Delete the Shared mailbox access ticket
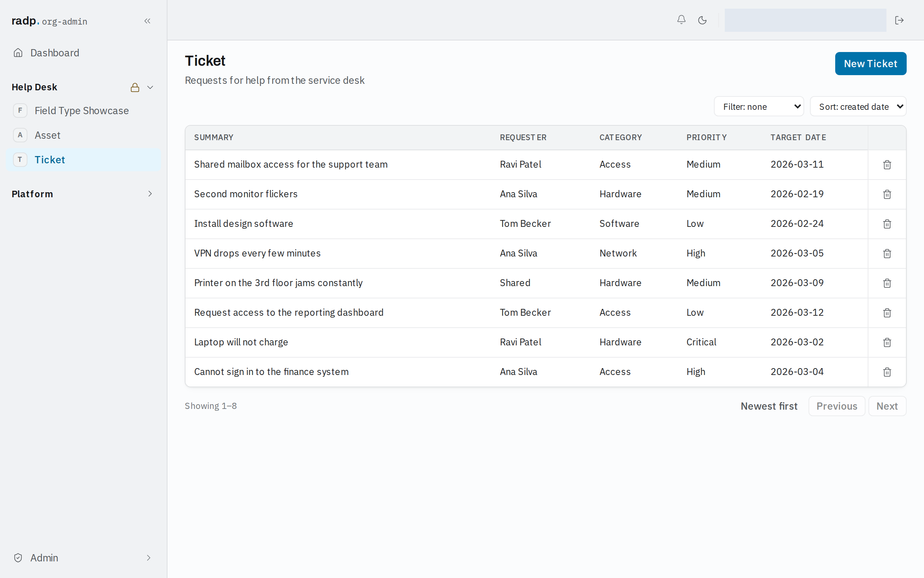The width and height of the screenshot is (924, 578). tap(887, 165)
